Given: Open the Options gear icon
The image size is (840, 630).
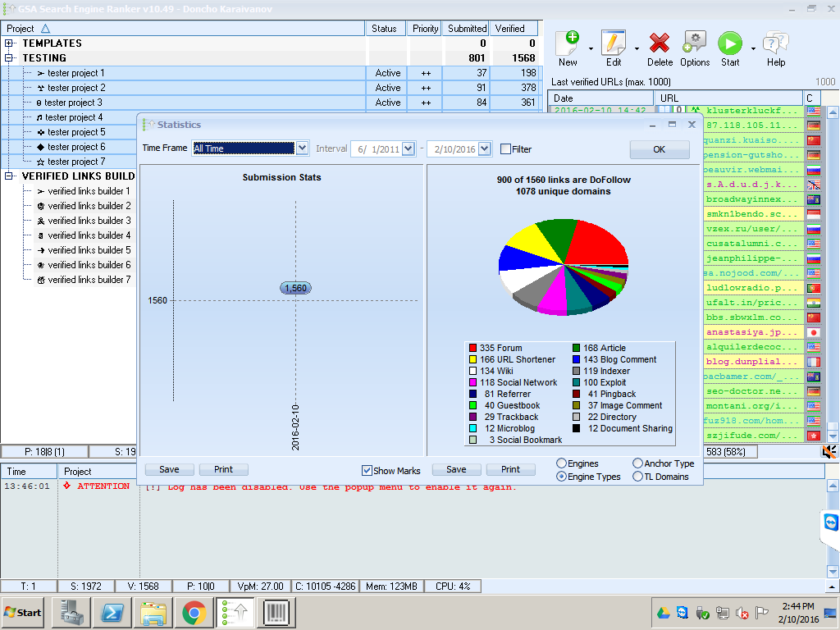Looking at the screenshot, I should 695,43.
